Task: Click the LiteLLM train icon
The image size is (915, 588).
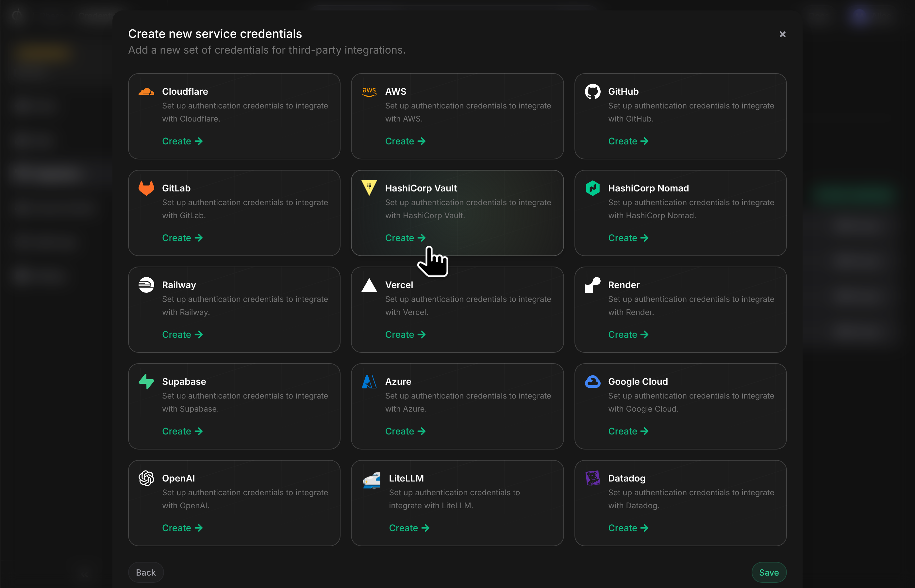Action: [x=371, y=480]
